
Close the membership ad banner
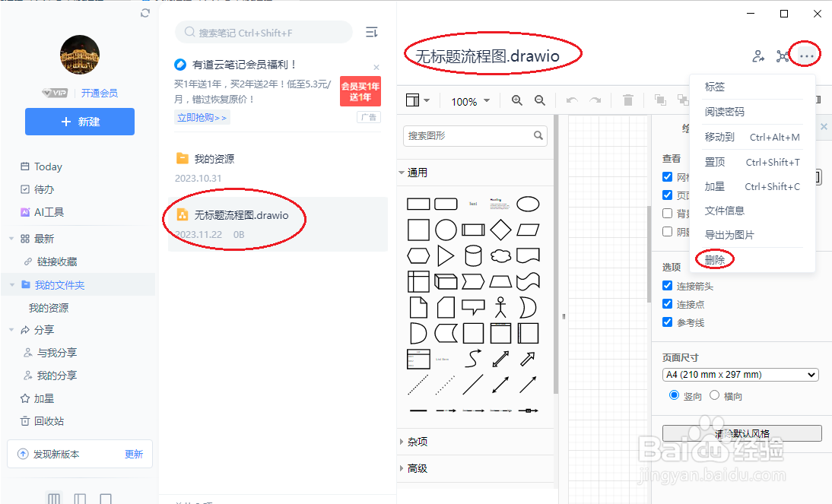pos(376,68)
